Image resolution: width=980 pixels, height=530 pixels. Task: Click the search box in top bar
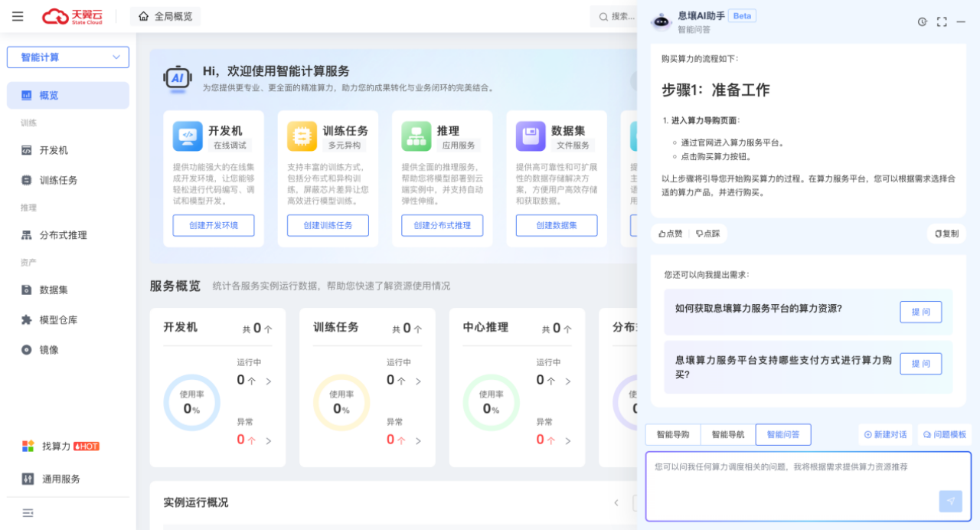tap(616, 16)
